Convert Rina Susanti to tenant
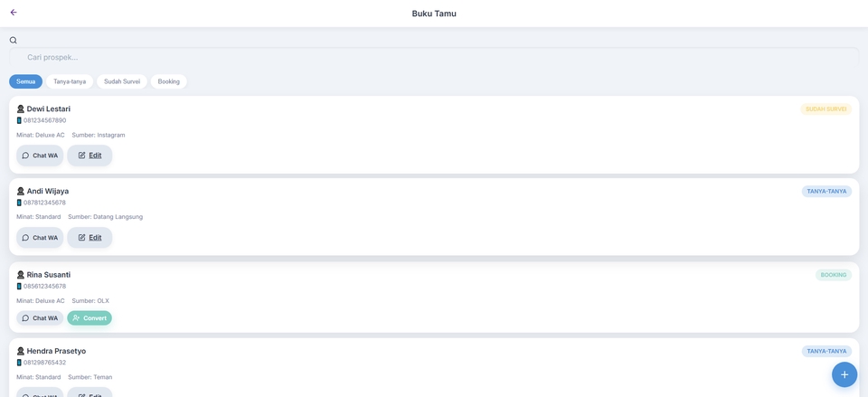 click(90, 318)
